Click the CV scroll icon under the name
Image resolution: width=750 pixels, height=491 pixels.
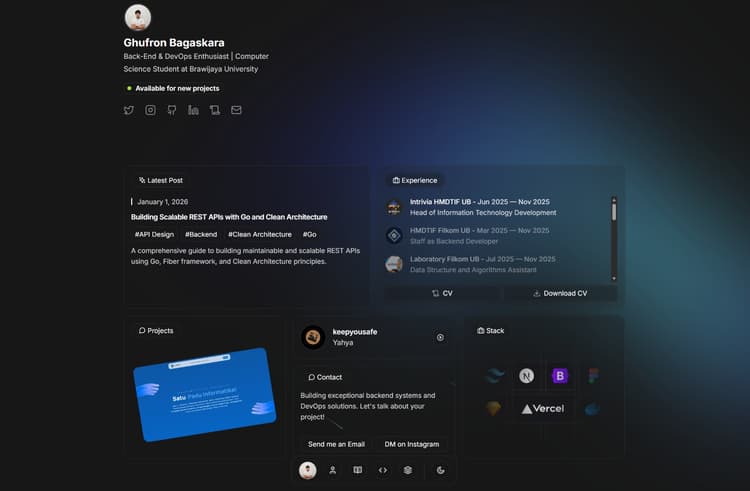pyautogui.click(x=215, y=110)
